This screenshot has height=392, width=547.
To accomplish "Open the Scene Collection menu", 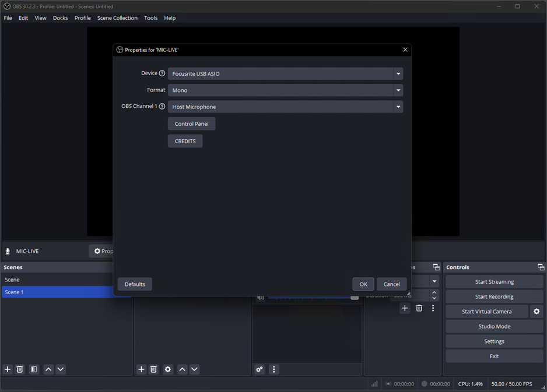I will tap(117, 18).
